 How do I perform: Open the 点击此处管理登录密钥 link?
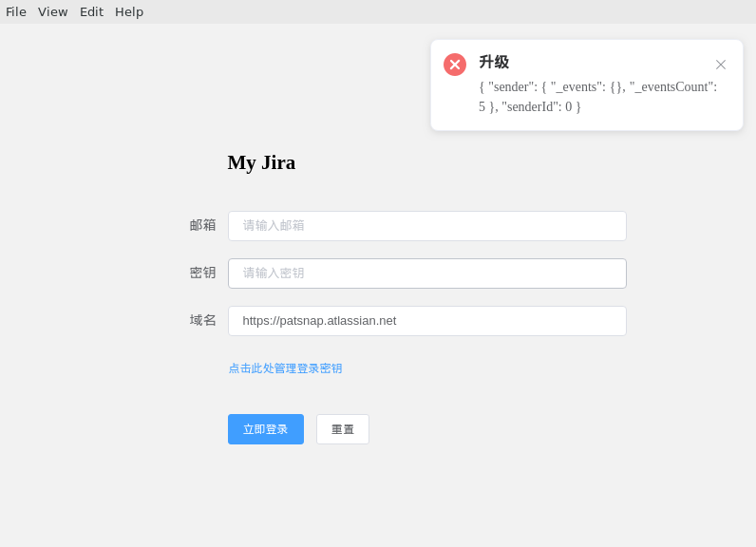coord(286,368)
